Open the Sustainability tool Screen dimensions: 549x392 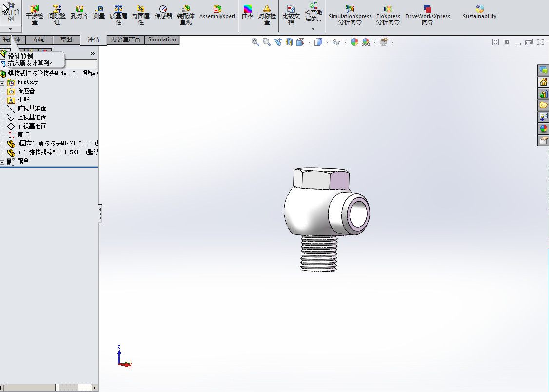479,12
